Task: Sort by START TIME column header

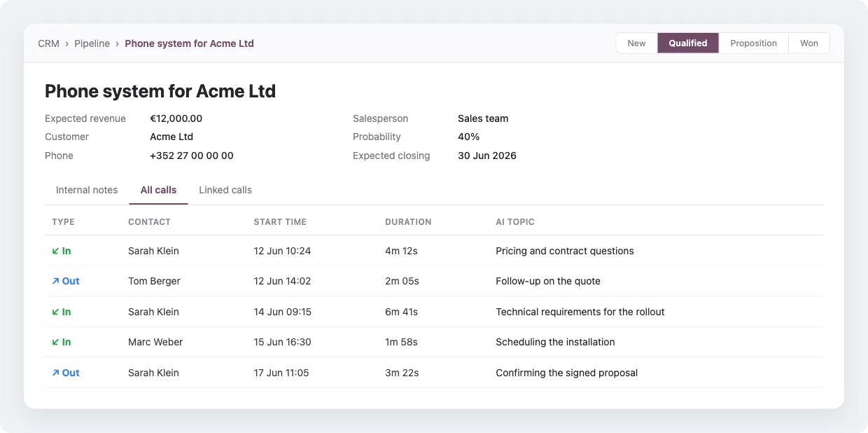Action: pyautogui.click(x=280, y=221)
